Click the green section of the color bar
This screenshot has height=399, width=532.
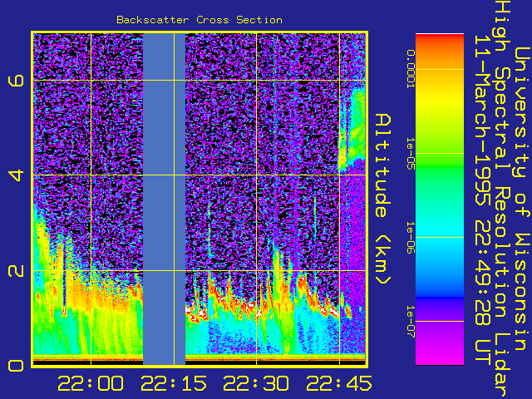[x=440, y=170]
